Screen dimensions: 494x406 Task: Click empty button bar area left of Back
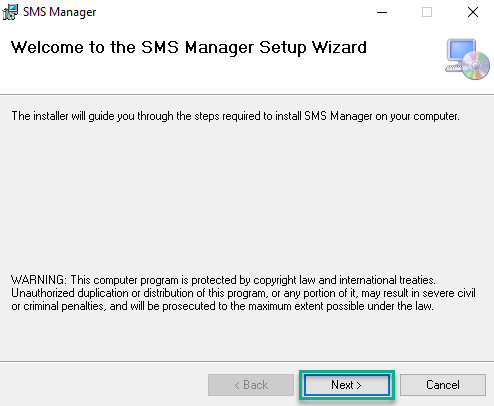tap(103, 385)
